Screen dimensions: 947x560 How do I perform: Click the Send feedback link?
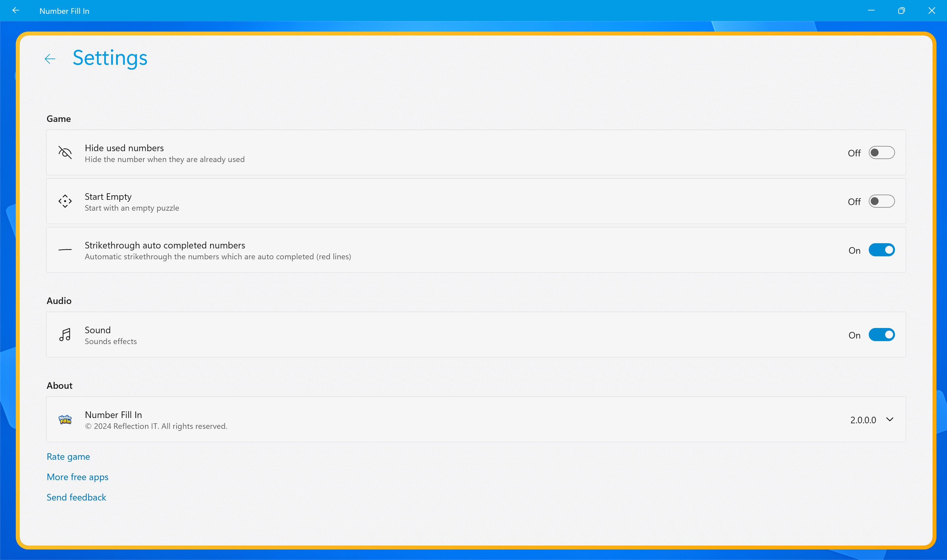tap(76, 497)
